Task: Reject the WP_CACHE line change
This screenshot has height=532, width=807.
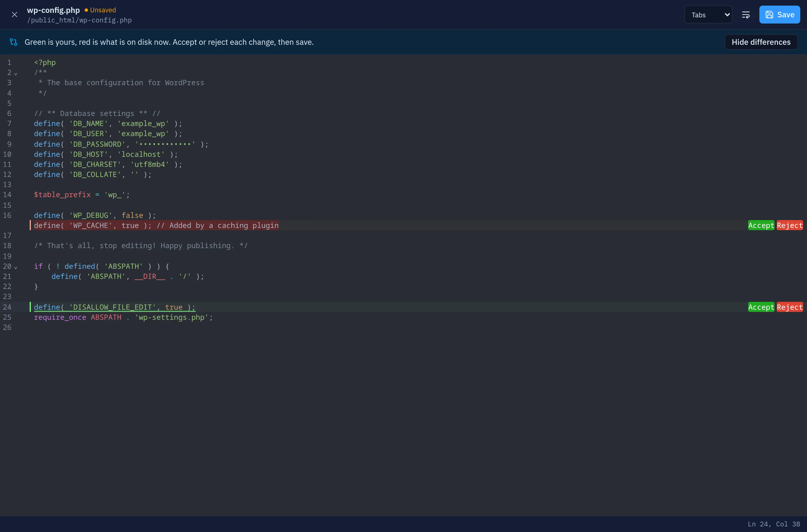Action: coord(790,225)
